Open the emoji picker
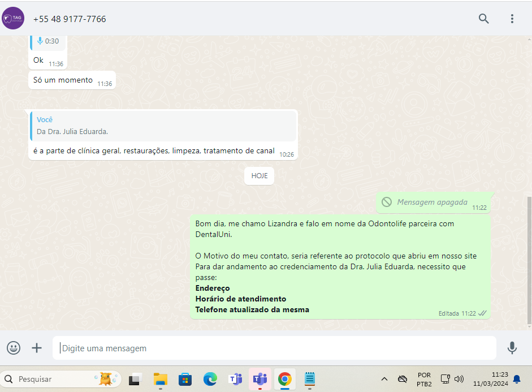This screenshot has width=532, height=392. [x=14, y=348]
